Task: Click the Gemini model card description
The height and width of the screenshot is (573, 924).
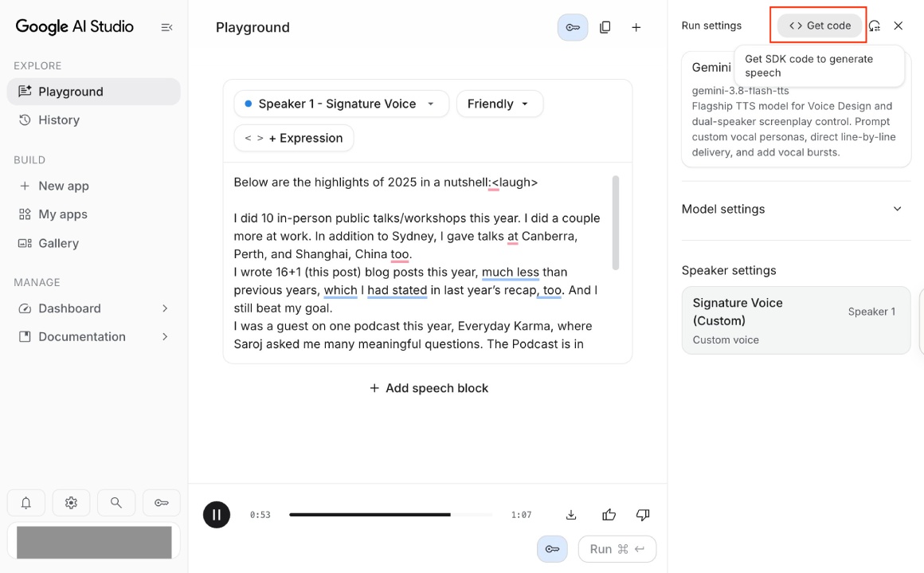Action: pyautogui.click(x=794, y=129)
